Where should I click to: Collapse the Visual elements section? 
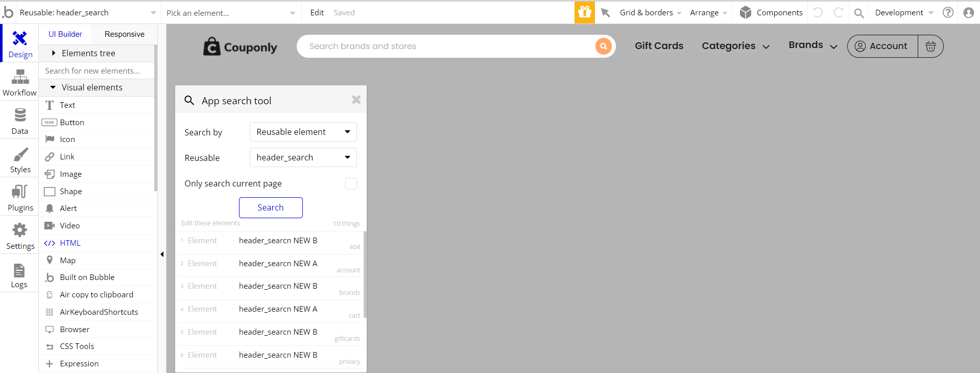click(97, 87)
